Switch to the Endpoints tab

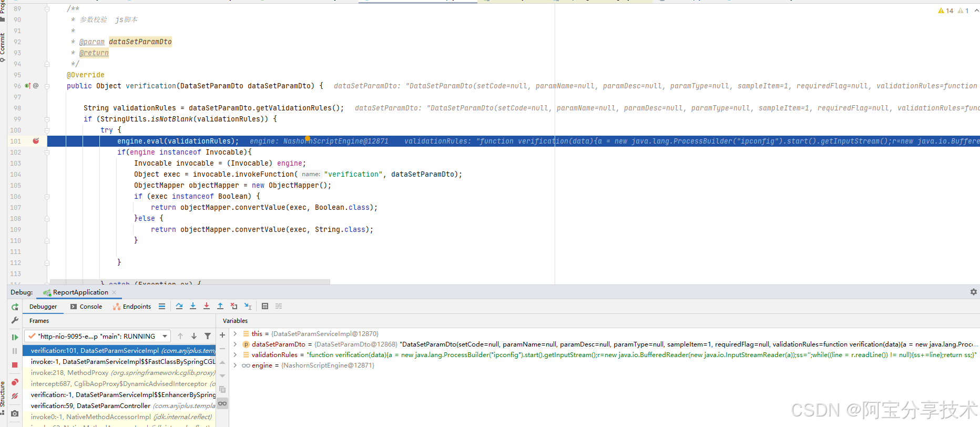(132, 307)
